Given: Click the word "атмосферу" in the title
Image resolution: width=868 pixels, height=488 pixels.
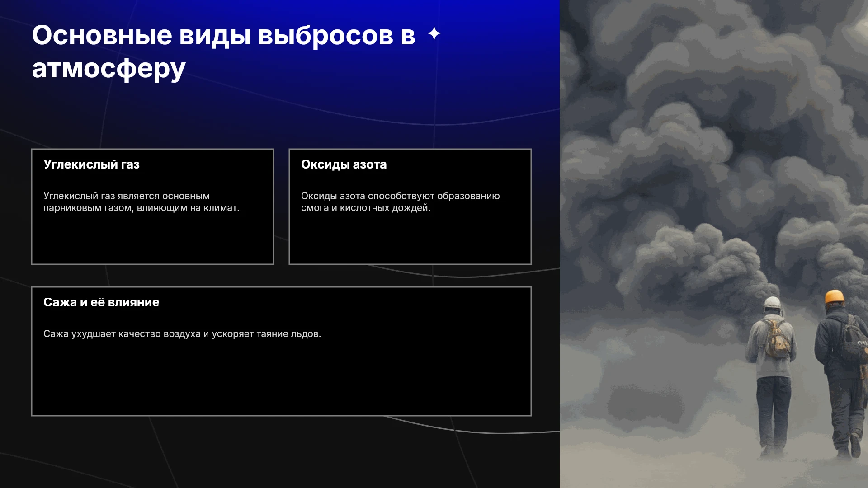Looking at the screenshot, I should tap(109, 69).
